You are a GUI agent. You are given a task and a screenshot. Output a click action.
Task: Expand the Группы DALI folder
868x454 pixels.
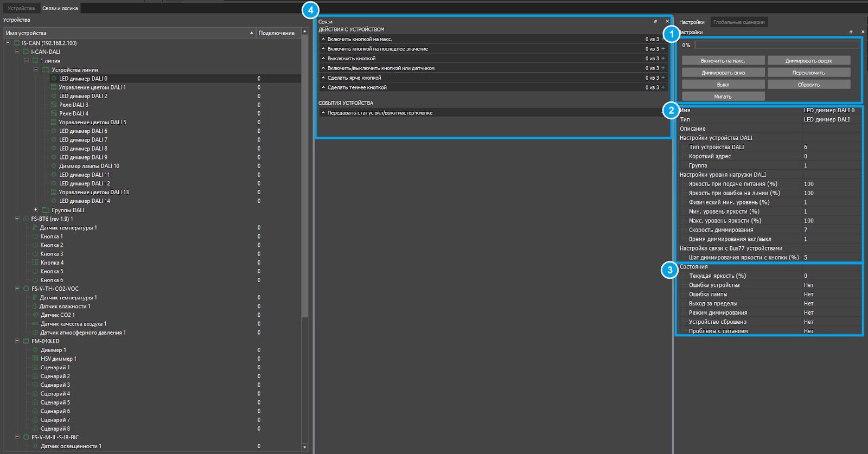point(36,210)
